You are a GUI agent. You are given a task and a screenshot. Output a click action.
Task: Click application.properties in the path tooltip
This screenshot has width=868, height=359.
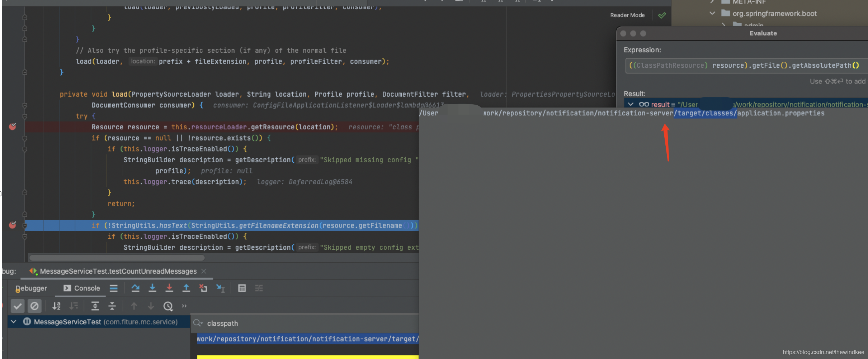click(x=781, y=113)
